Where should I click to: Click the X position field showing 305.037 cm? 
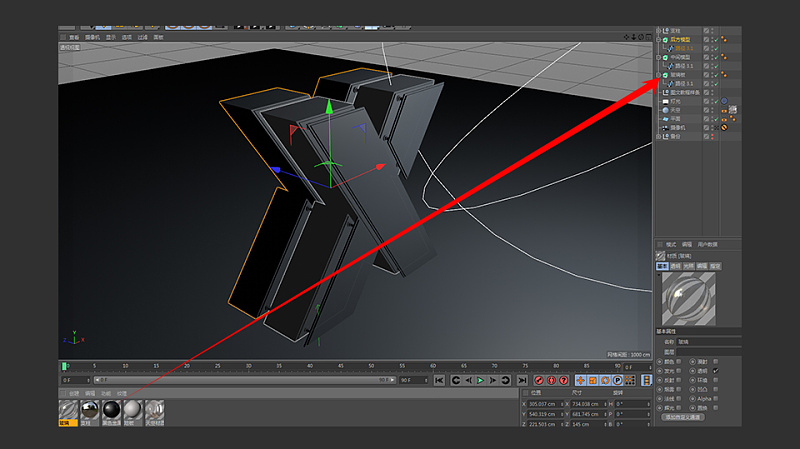tap(545, 403)
